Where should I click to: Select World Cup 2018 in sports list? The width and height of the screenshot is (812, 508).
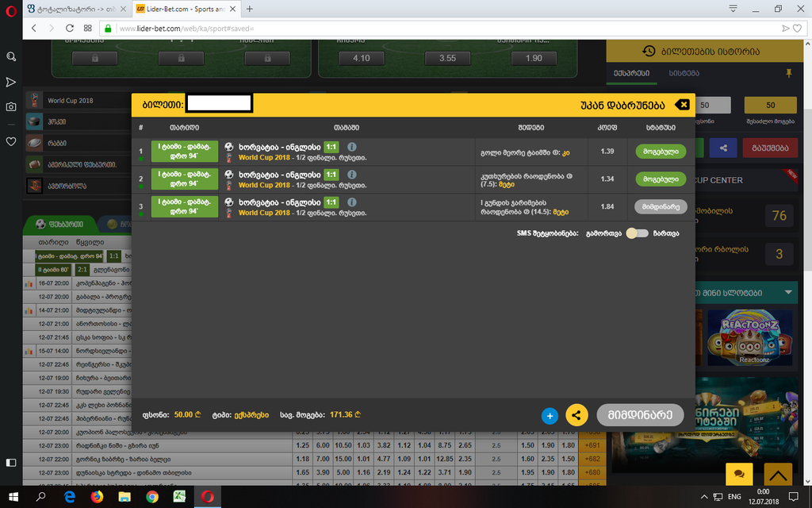tap(78, 101)
